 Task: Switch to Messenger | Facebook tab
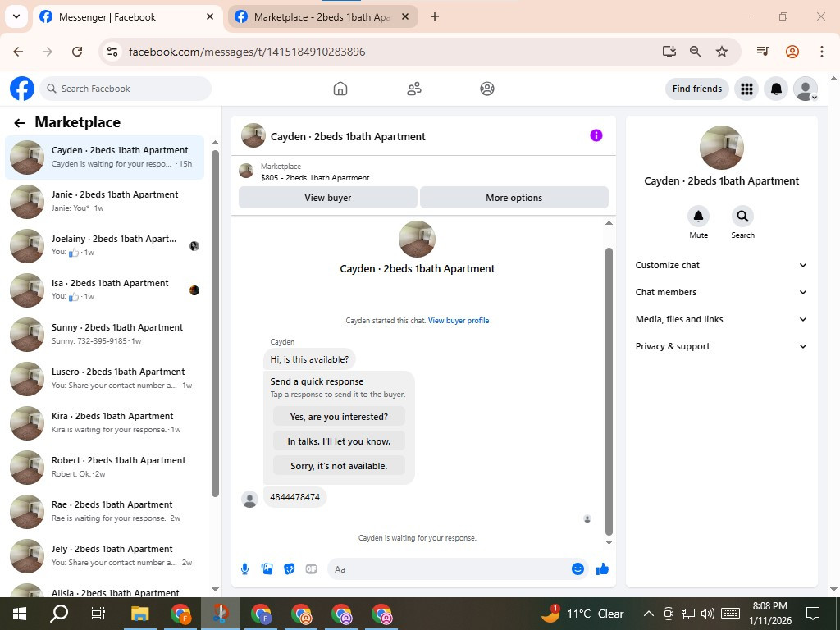coord(129,17)
